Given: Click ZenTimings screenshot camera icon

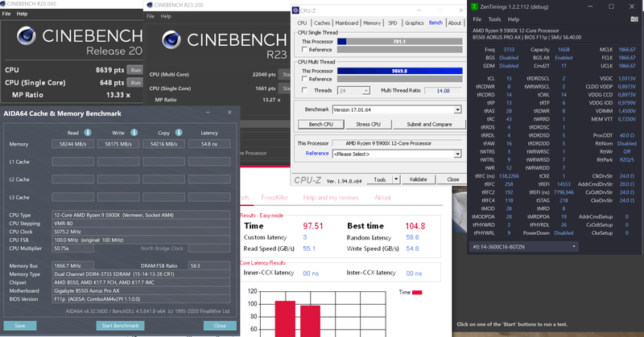Looking at the screenshot, I should pyautogui.click(x=634, y=19).
